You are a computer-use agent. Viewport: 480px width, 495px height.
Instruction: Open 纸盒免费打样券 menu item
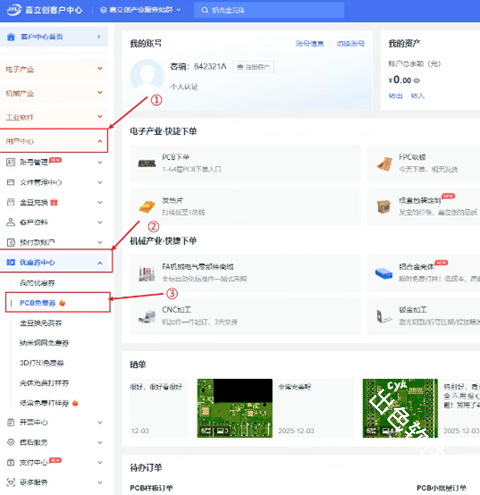click(44, 403)
